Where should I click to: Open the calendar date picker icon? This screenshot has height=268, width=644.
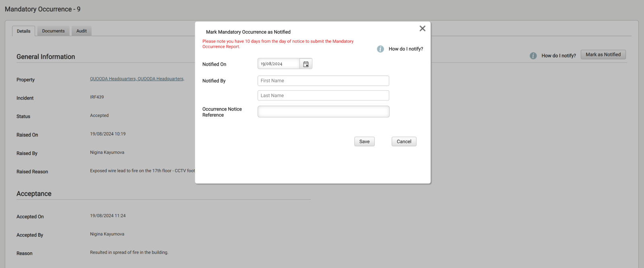click(x=306, y=64)
